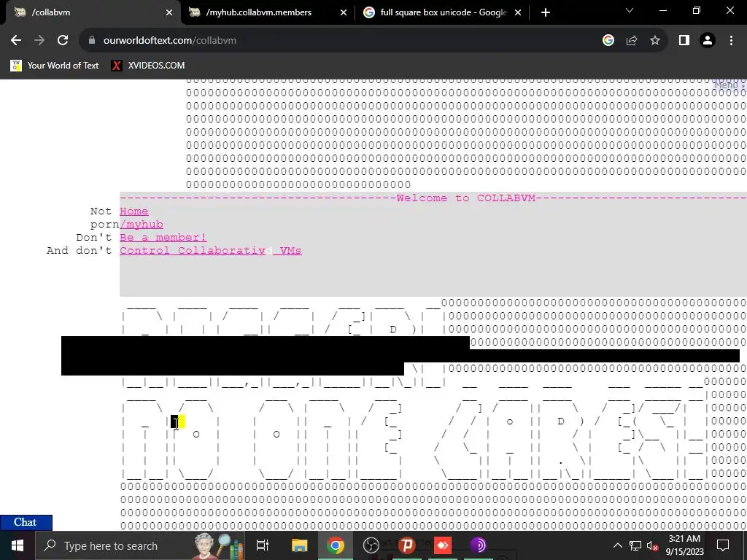Switch to the full square box unicode tab
The width and height of the screenshot is (747, 560).
tap(443, 12)
